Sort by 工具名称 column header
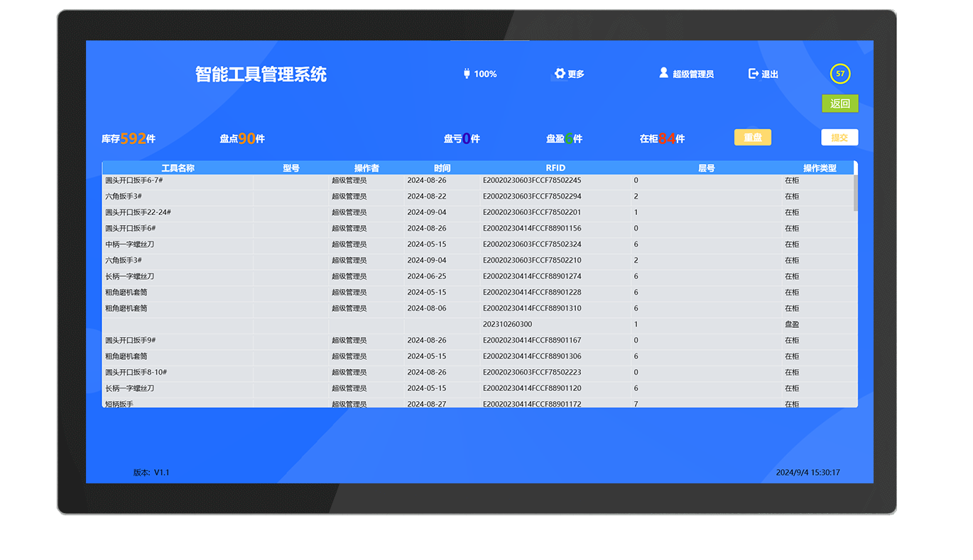This screenshot has width=973, height=560. 178,168
